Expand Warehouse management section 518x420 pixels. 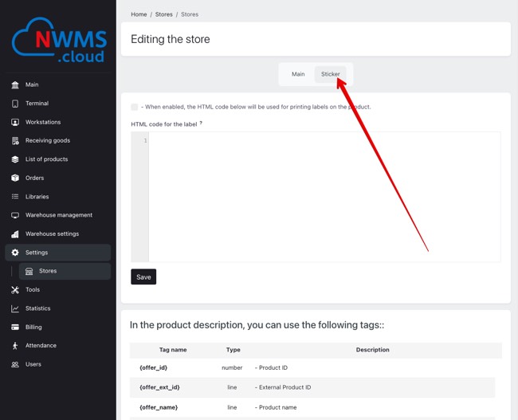point(58,215)
